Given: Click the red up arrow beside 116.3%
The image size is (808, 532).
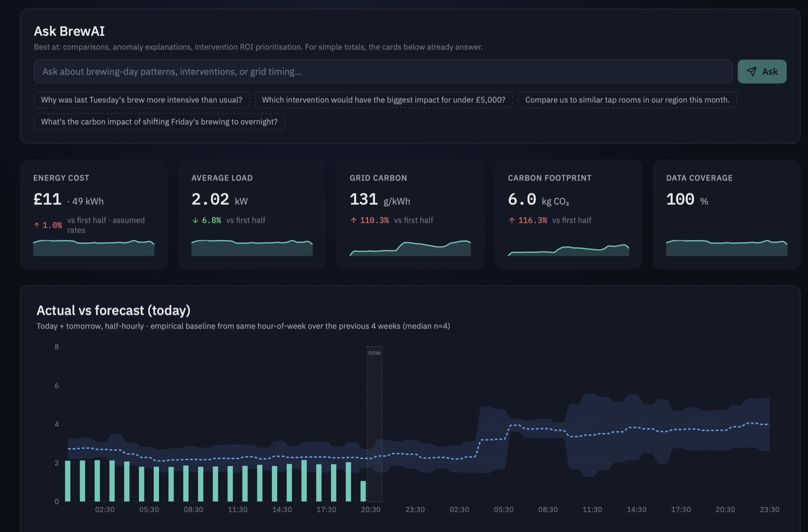Looking at the screenshot, I should point(512,220).
